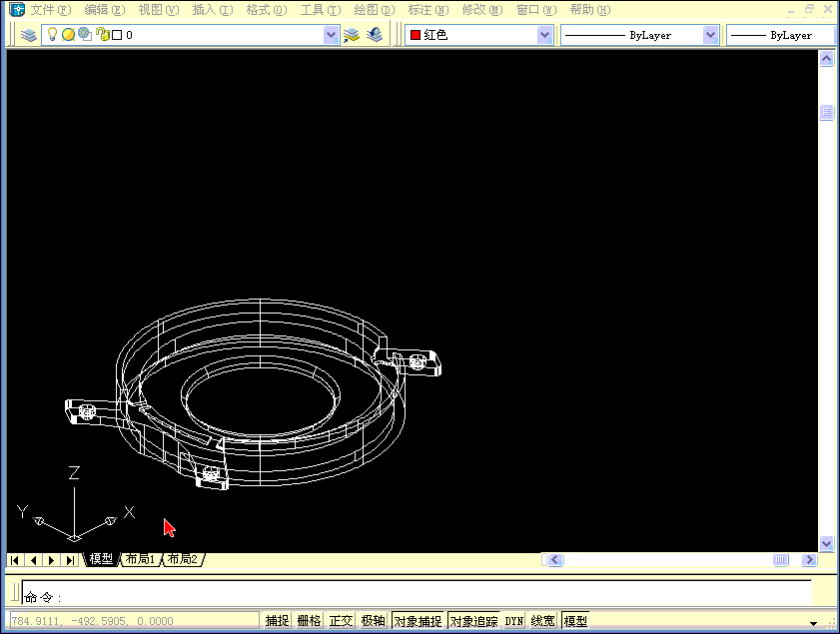Toggle layer 0 lock padlock icon

pos(102,35)
